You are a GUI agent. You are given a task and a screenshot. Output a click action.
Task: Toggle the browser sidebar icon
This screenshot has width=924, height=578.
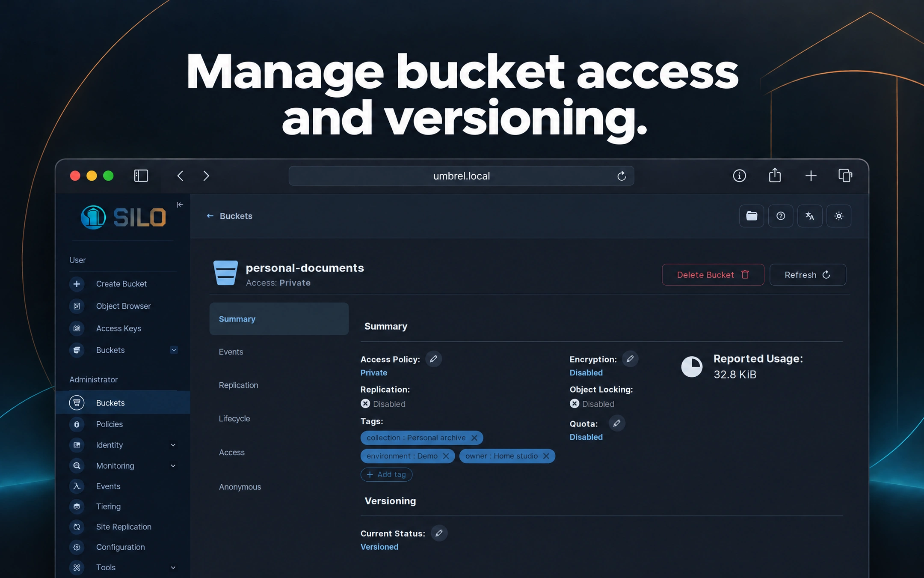coord(141,176)
